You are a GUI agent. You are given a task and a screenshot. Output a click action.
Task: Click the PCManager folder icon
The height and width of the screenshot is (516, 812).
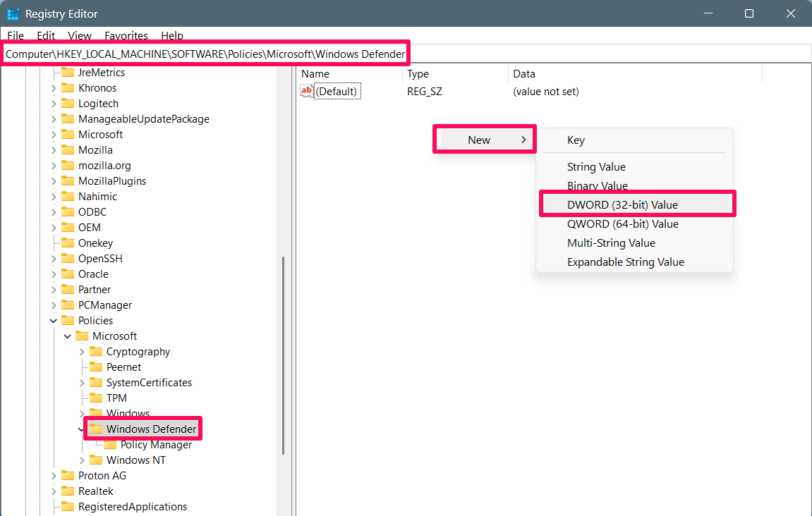tap(68, 305)
